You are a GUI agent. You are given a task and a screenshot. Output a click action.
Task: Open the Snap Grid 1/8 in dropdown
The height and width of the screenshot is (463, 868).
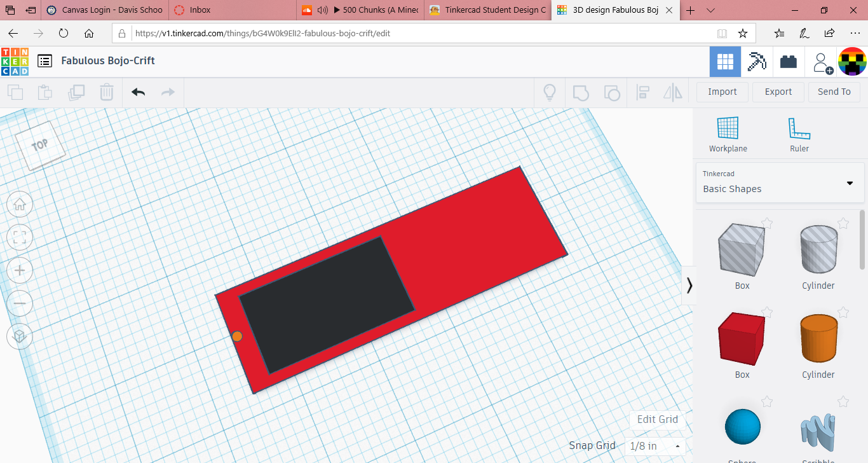(655, 446)
